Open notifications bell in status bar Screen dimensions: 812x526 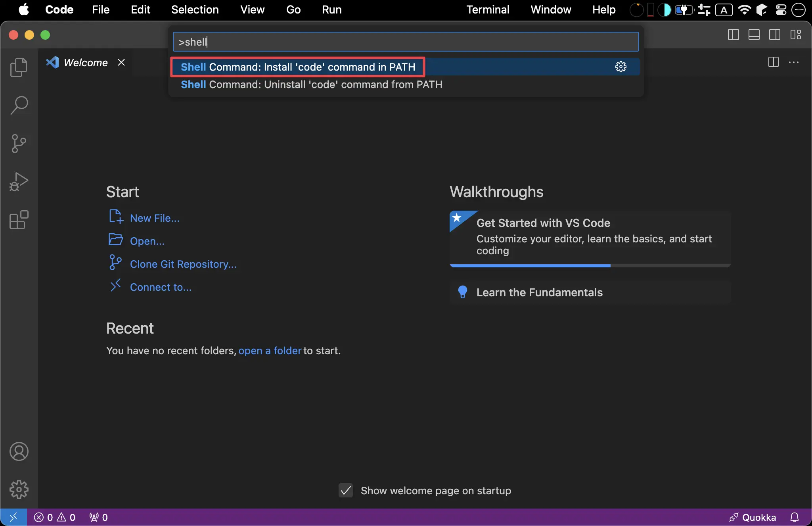(795, 517)
